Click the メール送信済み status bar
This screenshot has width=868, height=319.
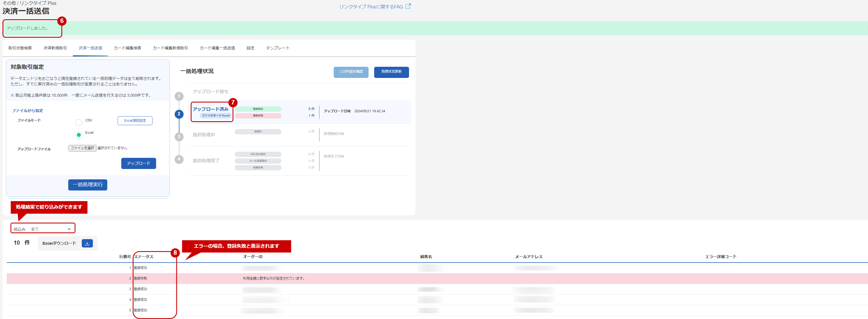point(258,161)
